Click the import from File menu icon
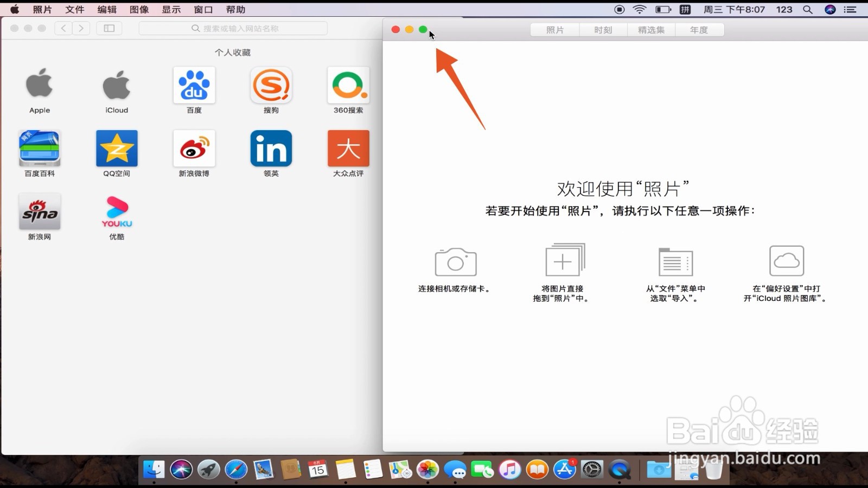The height and width of the screenshot is (488, 868). (x=675, y=262)
